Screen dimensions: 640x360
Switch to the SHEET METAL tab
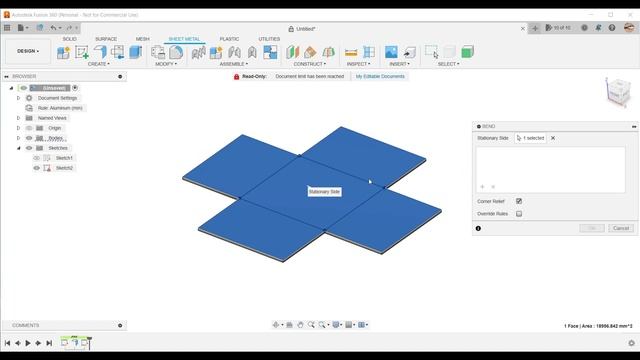click(x=184, y=39)
